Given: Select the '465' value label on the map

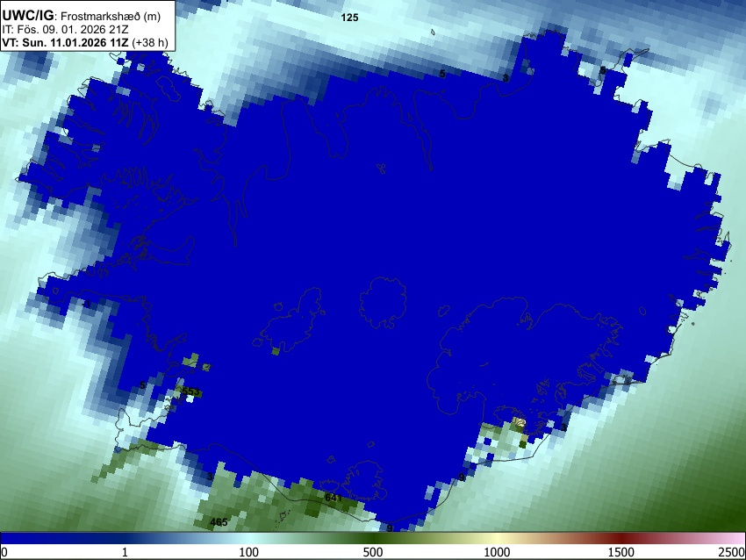Looking at the screenshot, I should 219,522.
